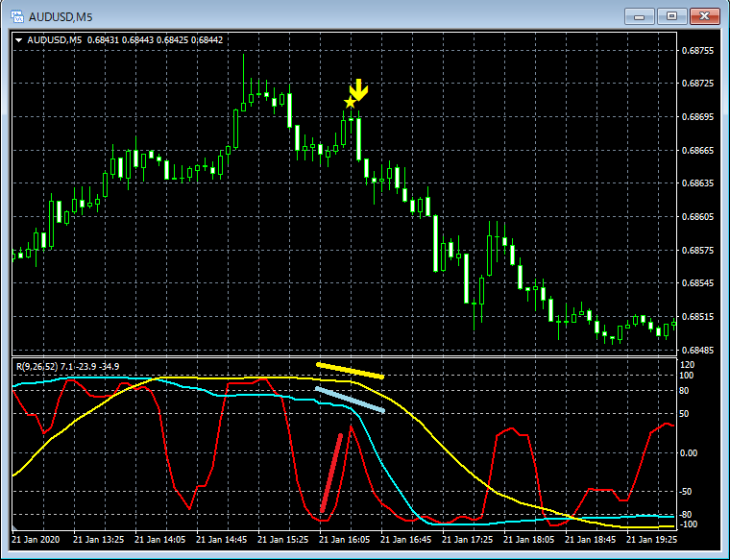This screenshot has height=560, width=730.
Task: Click the indicator scale value 120
Action: click(687, 364)
